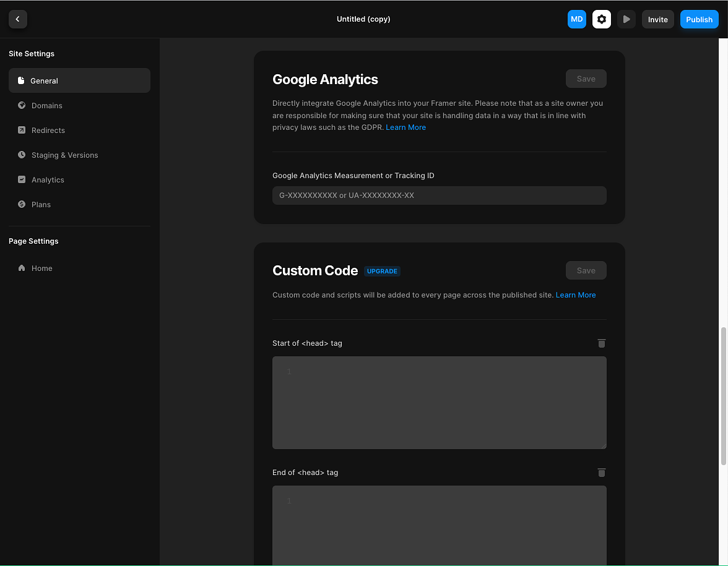Image resolution: width=728 pixels, height=566 pixels.
Task: Click Learn More about custom code
Action: (576, 295)
